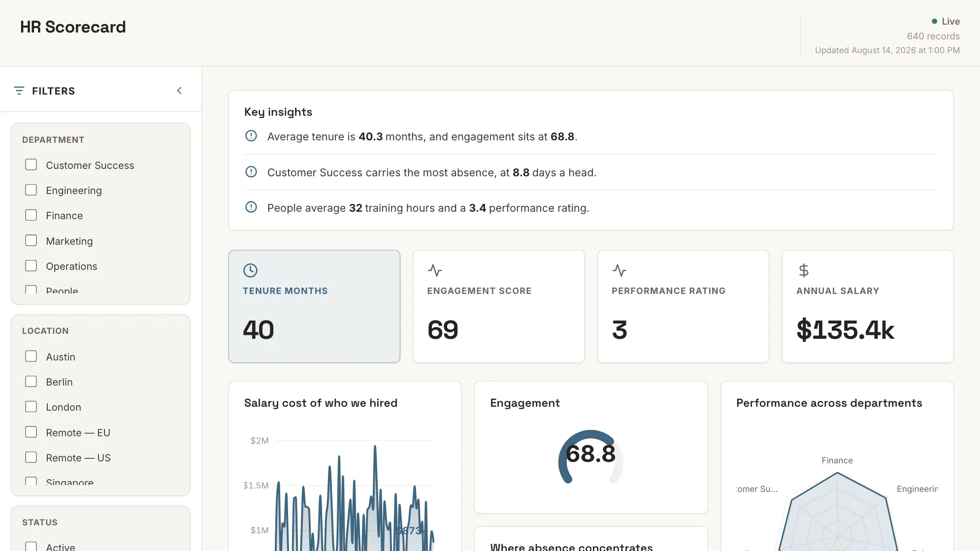This screenshot has width=980, height=551.
Task: Check the Berlin location filter
Action: [31, 382]
